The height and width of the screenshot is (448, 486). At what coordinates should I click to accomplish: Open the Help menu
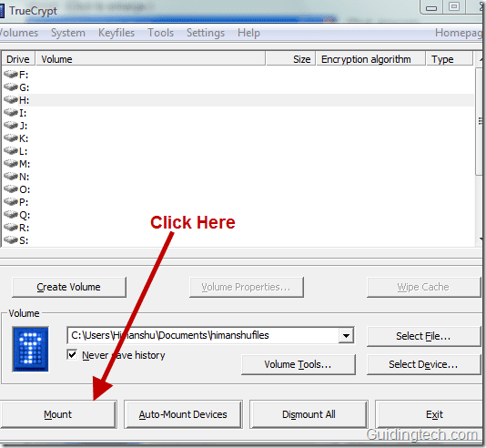click(x=248, y=33)
